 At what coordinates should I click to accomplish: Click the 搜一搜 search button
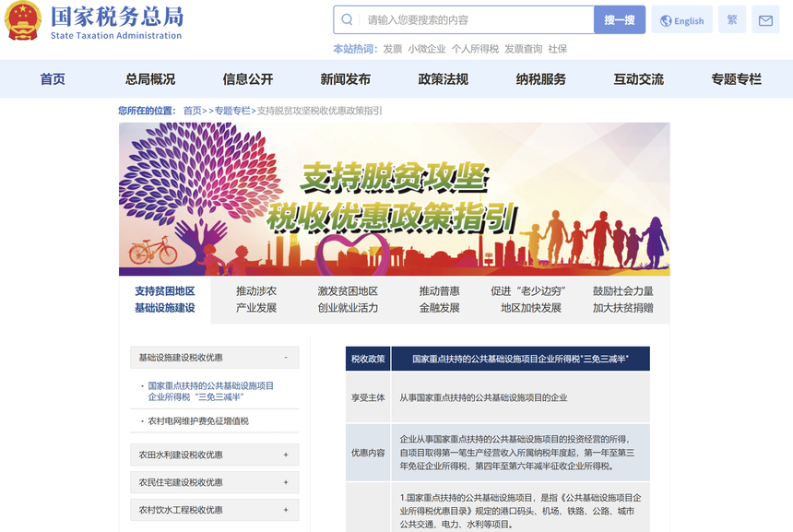[x=620, y=19]
